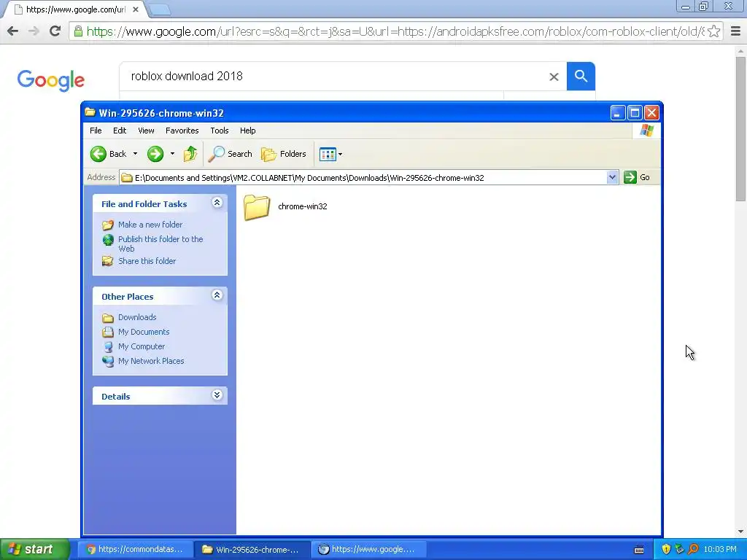Open the Views icon button
The width and height of the screenshot is (747, 560).
point(328,155)
